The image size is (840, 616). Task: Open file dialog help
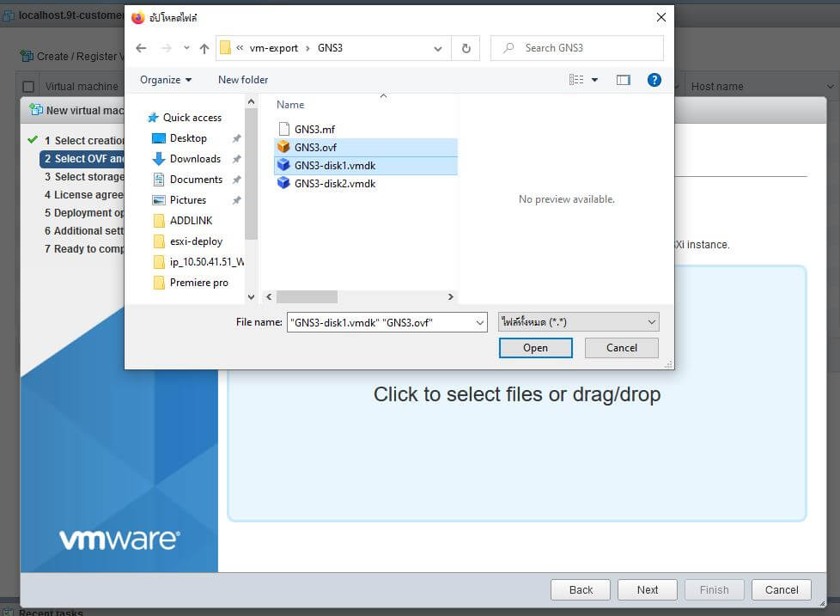(654, 80)
